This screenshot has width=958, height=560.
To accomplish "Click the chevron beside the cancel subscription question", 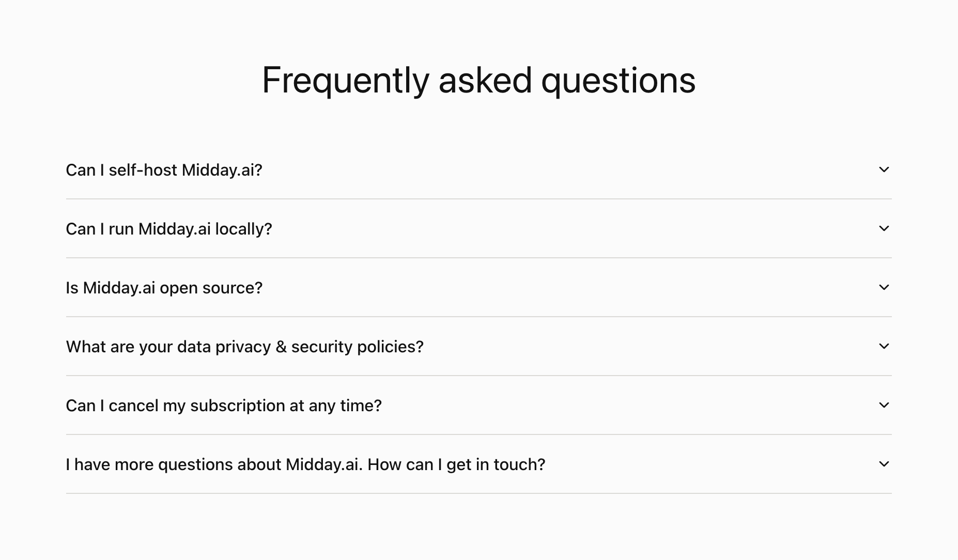I will (x=884, y=405).
